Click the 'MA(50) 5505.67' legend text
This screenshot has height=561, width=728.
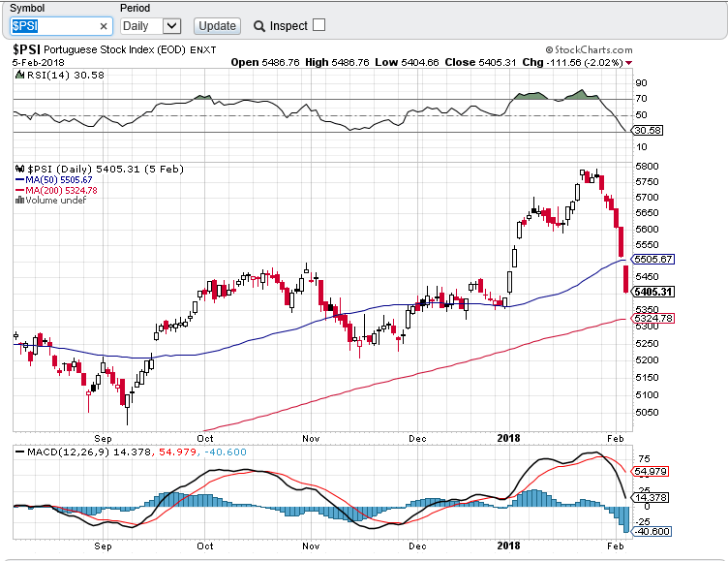pos(59,179)
